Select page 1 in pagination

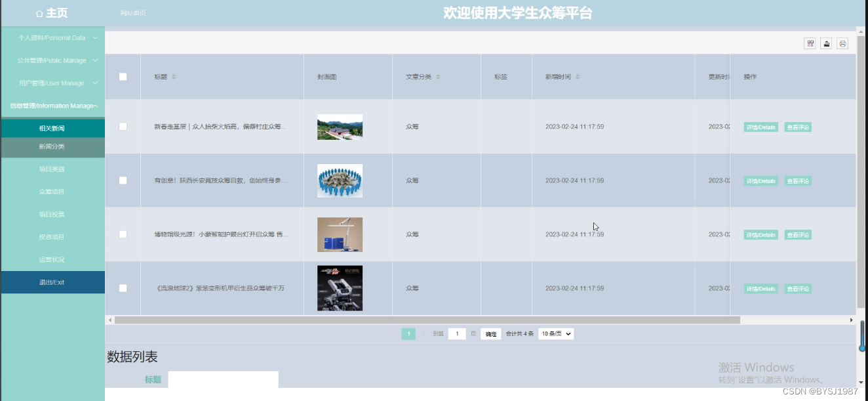click(408, 334)
